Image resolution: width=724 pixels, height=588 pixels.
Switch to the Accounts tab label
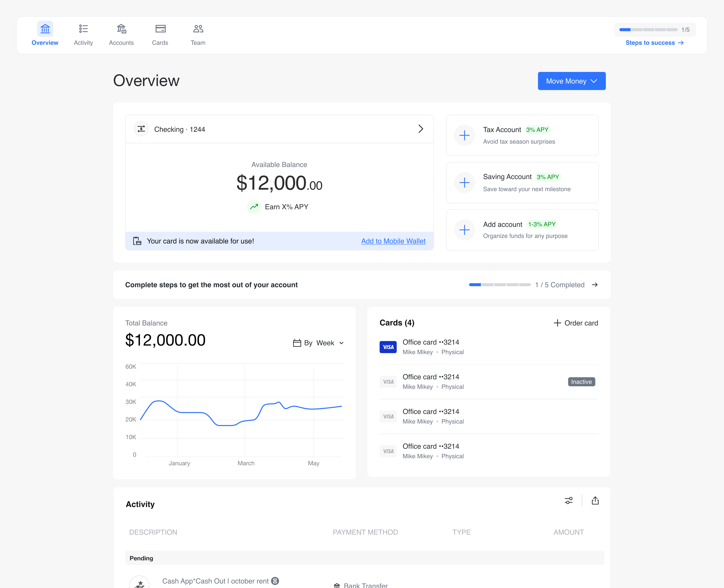[x=121, y=43]
